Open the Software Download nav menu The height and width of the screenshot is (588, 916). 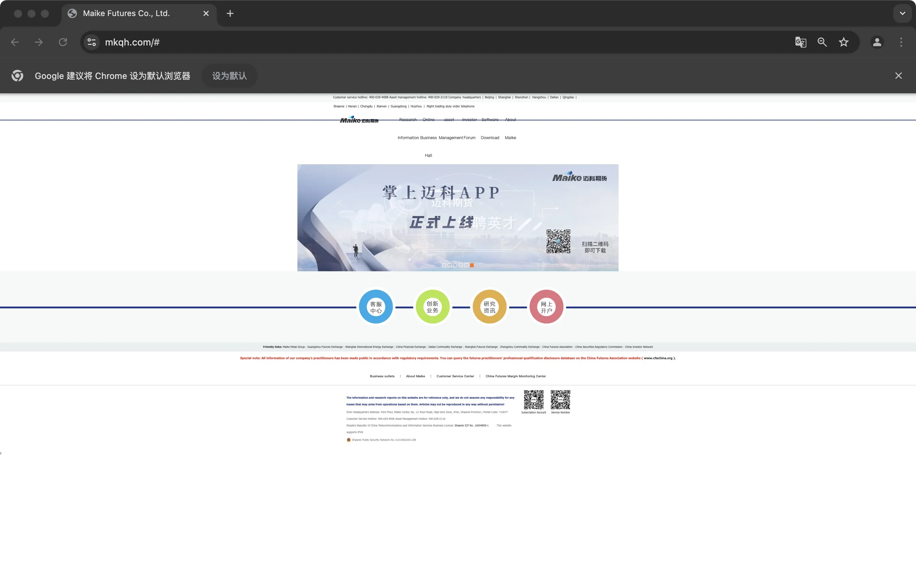point(490,129)
